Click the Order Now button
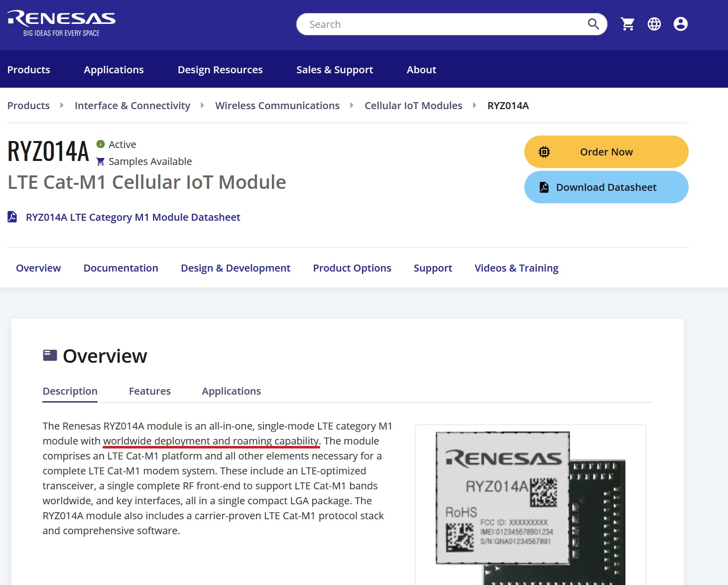 pos(607,152)
